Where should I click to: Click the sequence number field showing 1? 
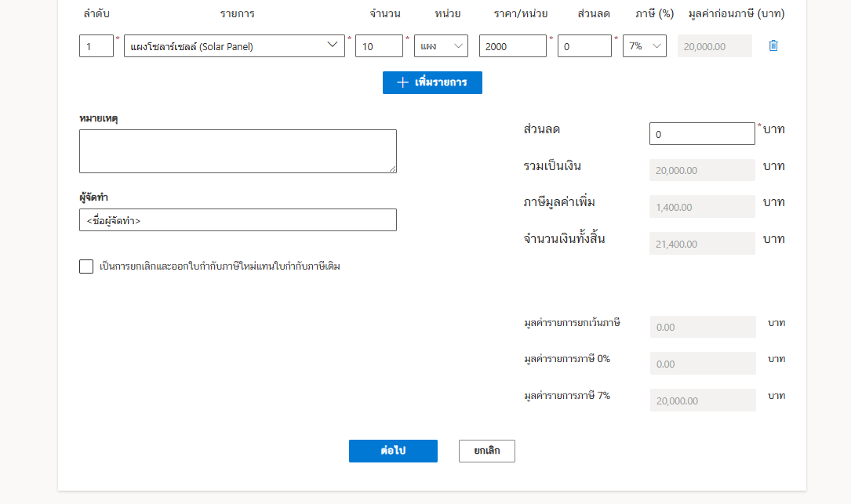pyautogui.click(x=96, y=46)
